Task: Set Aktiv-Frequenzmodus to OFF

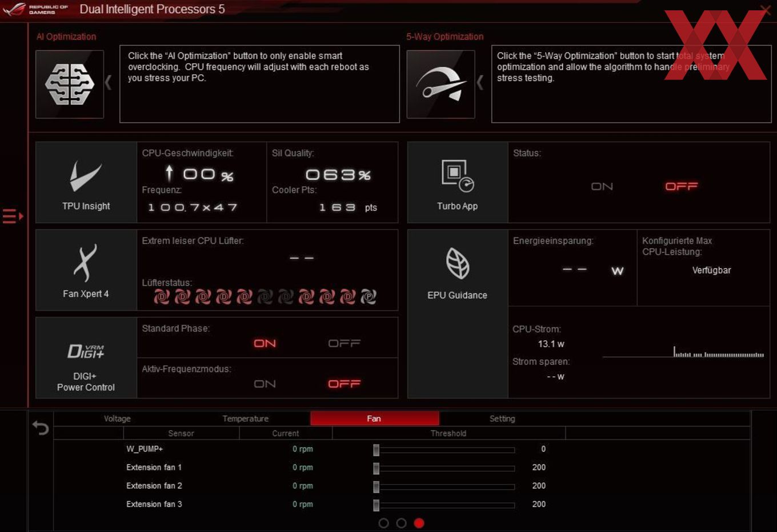Action: pos(344,384)
